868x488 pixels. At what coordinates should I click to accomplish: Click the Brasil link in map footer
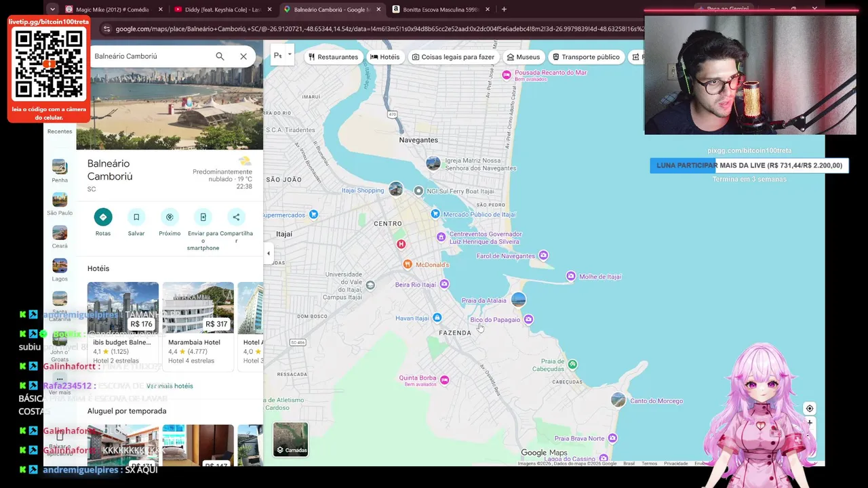coord(629,464)
